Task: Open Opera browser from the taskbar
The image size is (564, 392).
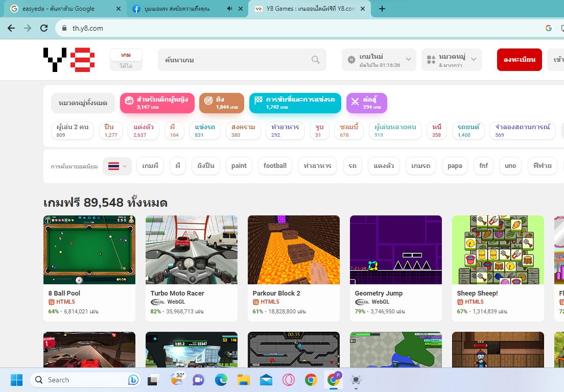Action: [288, 380]
